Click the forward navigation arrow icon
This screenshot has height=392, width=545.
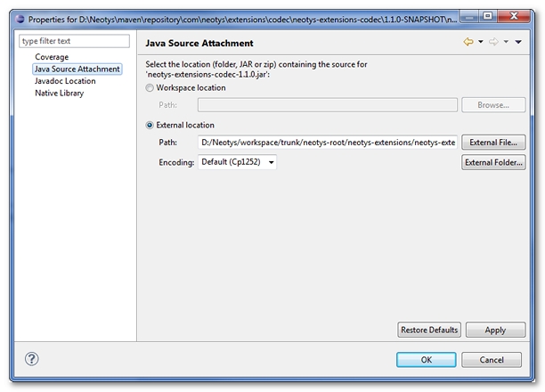pyautogui.click(x=493, y=42)
